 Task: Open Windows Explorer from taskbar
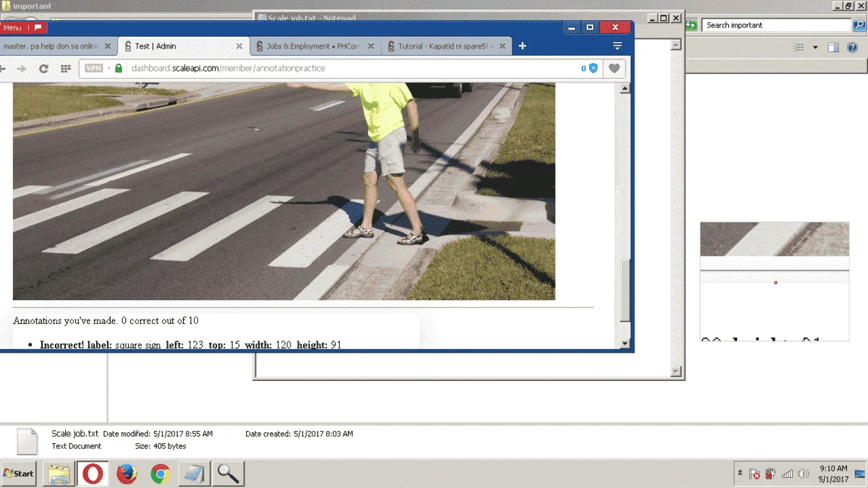(x=59, y=474)
